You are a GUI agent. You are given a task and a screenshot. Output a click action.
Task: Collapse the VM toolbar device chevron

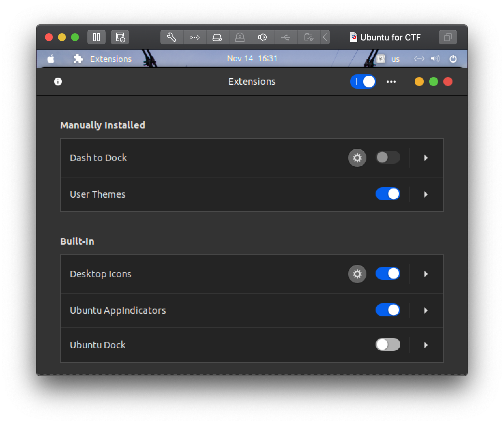(x=325, y=37)
